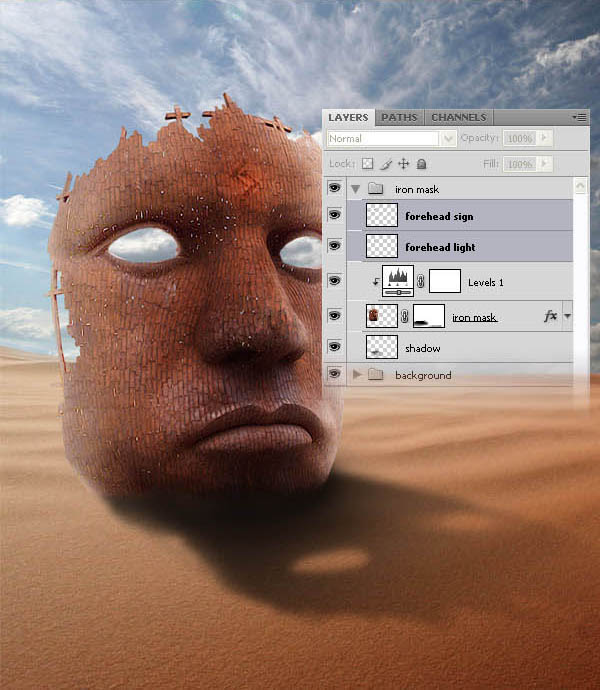Image resolution: width=600 pixels, height=690 pixels.
Task: Hide the background group
Action: 335,374
